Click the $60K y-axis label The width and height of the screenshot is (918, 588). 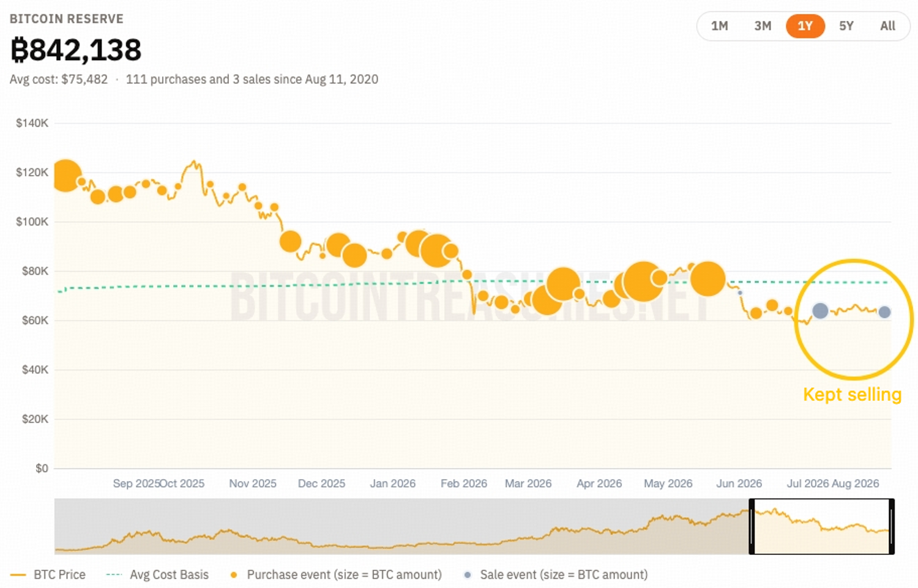(x=35, y=321)
